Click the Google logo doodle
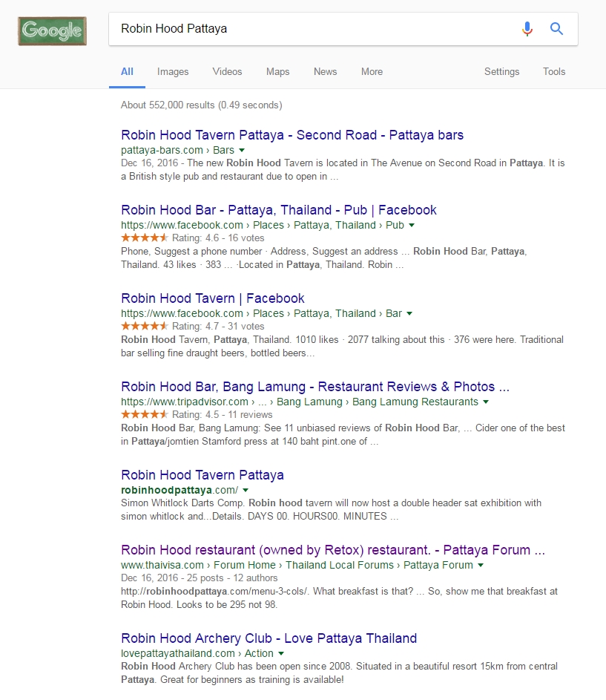This screenshot has height=700, width=606. pos(52,30)
